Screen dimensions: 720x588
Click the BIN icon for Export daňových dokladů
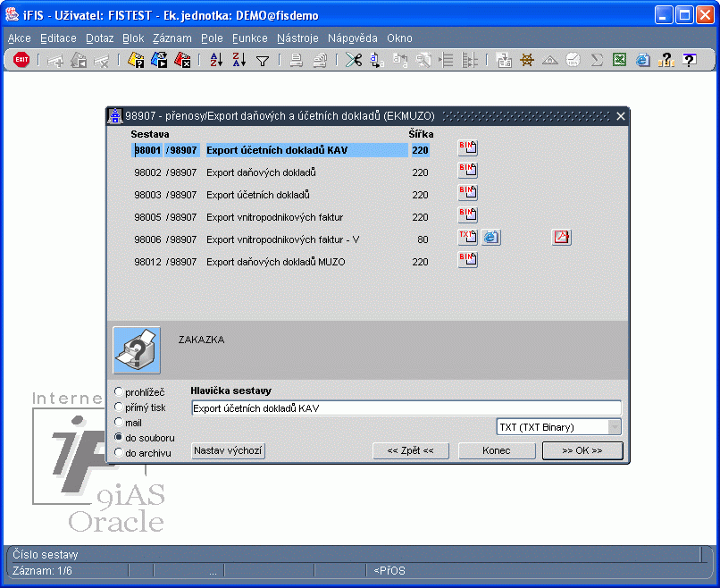[467, 170]
